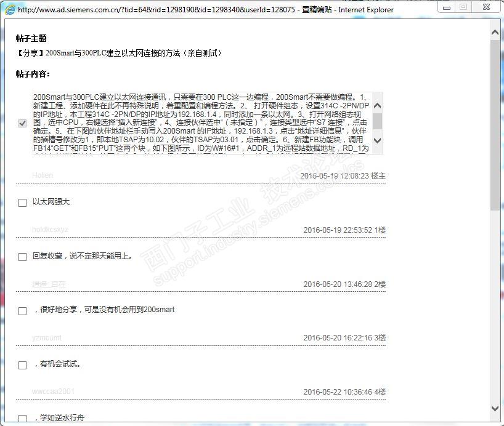
Task: Uncheck the checkbox beside the main post content
Action: tap(23, 123)
